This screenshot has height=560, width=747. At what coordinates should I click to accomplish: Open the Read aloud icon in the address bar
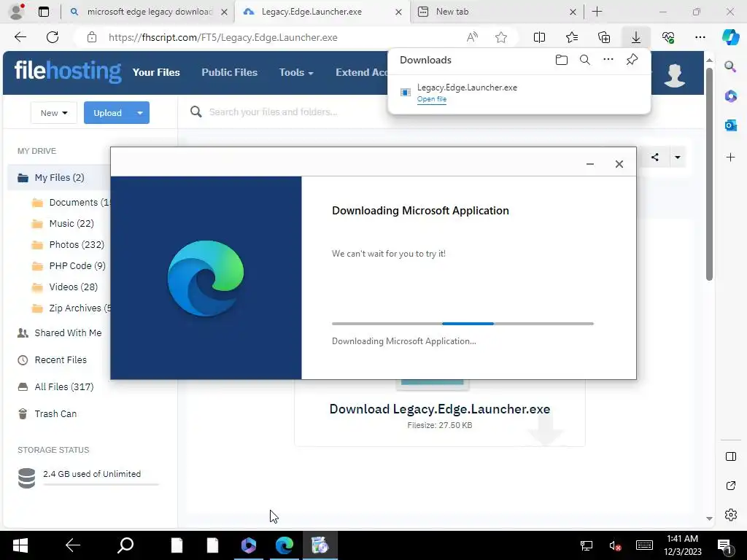point(472,37)
